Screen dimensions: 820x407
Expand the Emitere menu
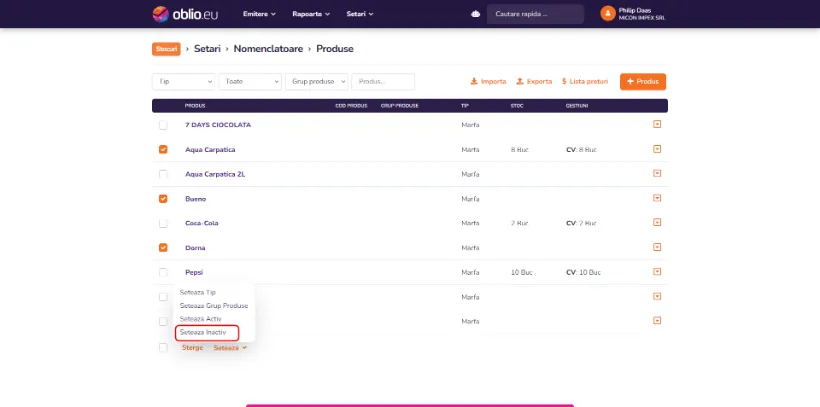pyautogui.click(x=259, y=14)
